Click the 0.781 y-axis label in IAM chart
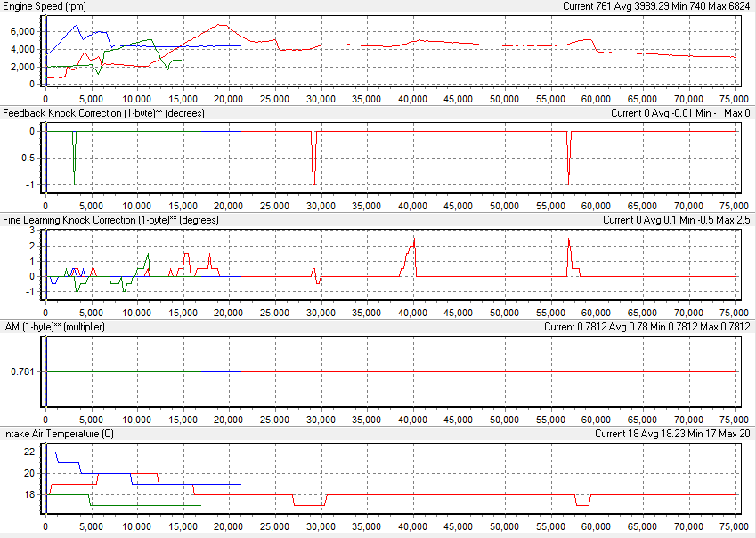The image size is (756, 538). [22, 371]
